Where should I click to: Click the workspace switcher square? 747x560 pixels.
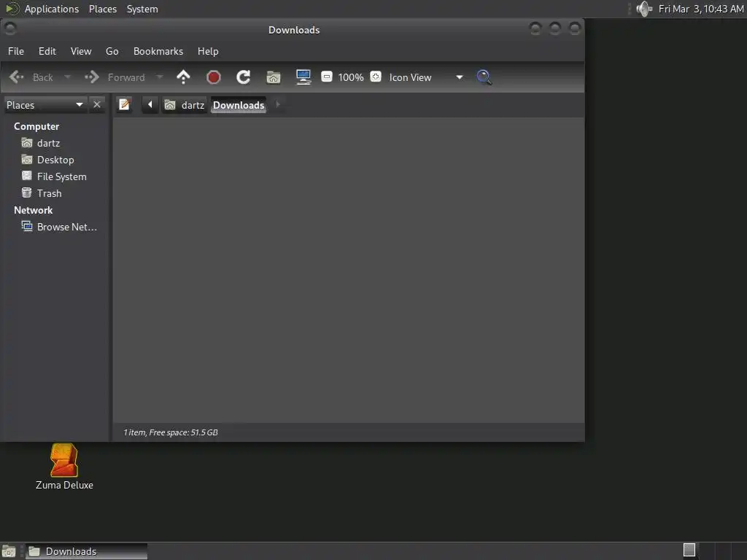(689, 550)
